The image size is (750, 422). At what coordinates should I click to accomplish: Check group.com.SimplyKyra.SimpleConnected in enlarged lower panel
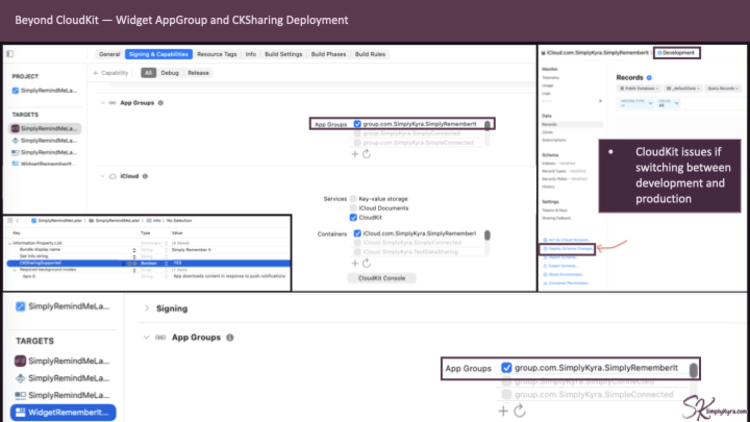coord(507,394)
